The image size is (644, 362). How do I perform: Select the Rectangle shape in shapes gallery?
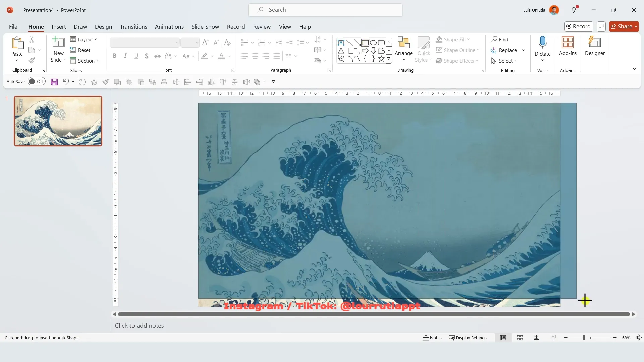[x=365, y=43]
